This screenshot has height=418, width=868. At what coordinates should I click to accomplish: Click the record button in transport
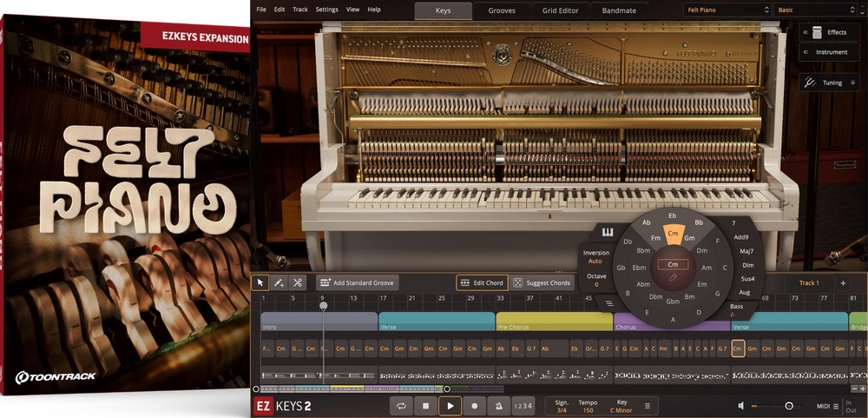pos(475,406)
